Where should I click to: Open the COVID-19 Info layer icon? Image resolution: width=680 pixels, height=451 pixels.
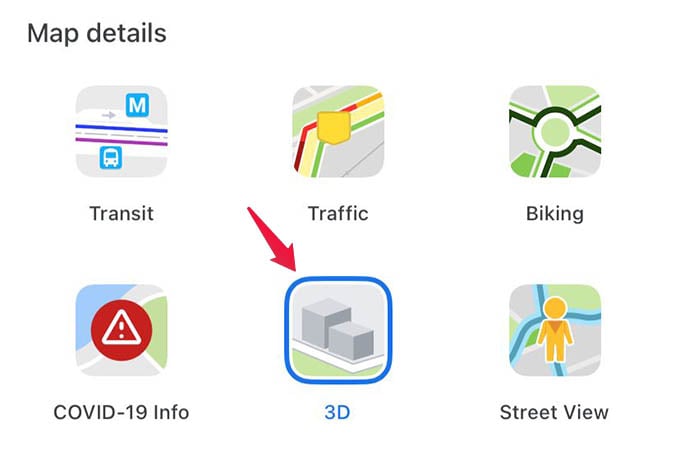(x=121, y=330)
